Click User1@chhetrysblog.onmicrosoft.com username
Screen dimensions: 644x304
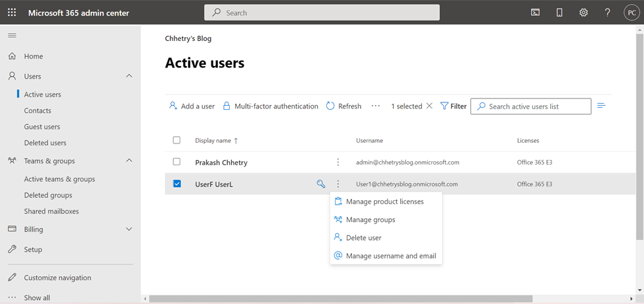coord(407,184)
